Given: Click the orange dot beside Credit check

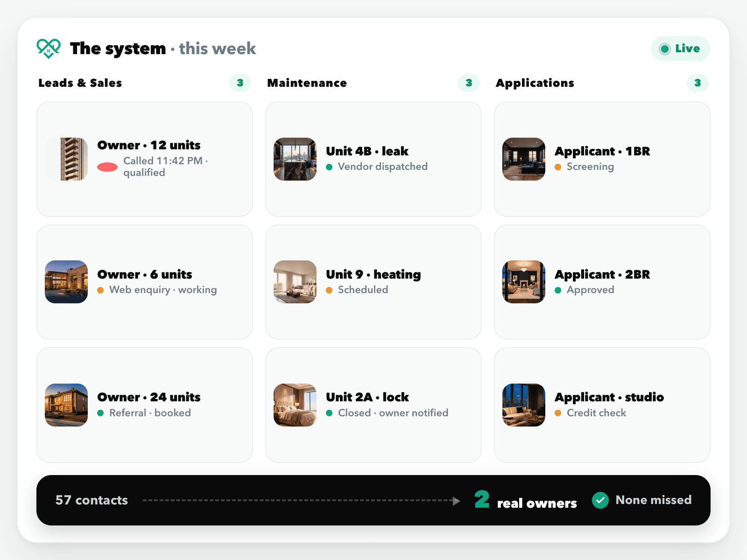Looking at the screenshot, I should [558, 413].
